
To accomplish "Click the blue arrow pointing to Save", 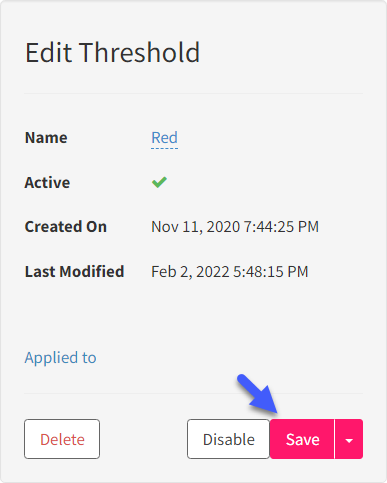I will tap(257, 394).
